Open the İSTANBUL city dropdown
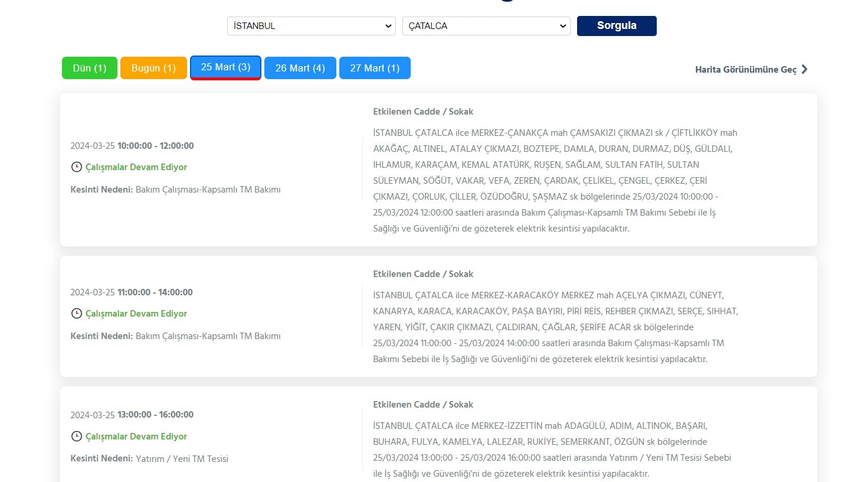The image size is (868, 482). tap(311, 26)
